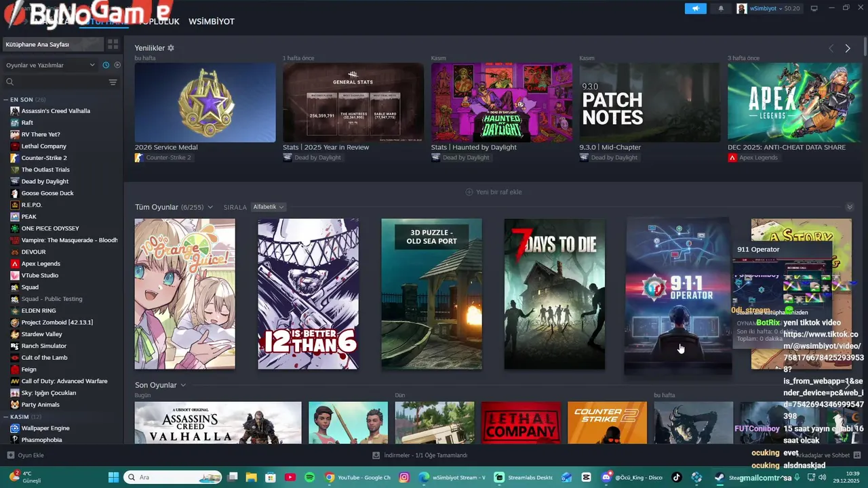Show next Yenilikler news items arrow
This screenshot has height=488, width=868.
tap(848, 48)
